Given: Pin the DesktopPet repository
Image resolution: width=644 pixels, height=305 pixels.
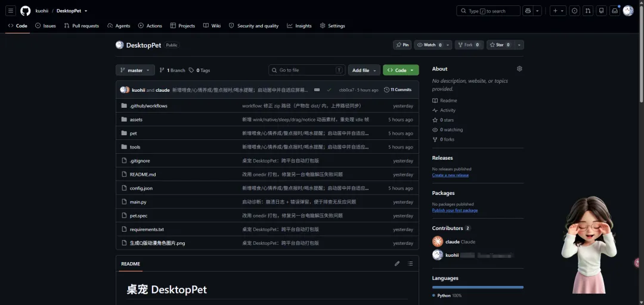Looking at the screenshot, I should [402, 45].
